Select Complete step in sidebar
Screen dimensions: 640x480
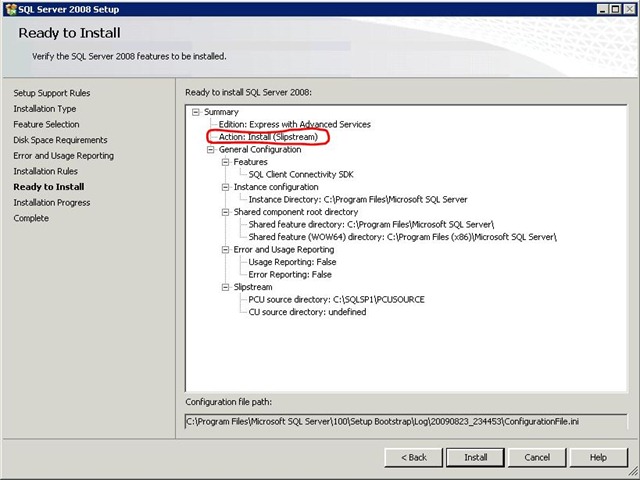(31, 218)
